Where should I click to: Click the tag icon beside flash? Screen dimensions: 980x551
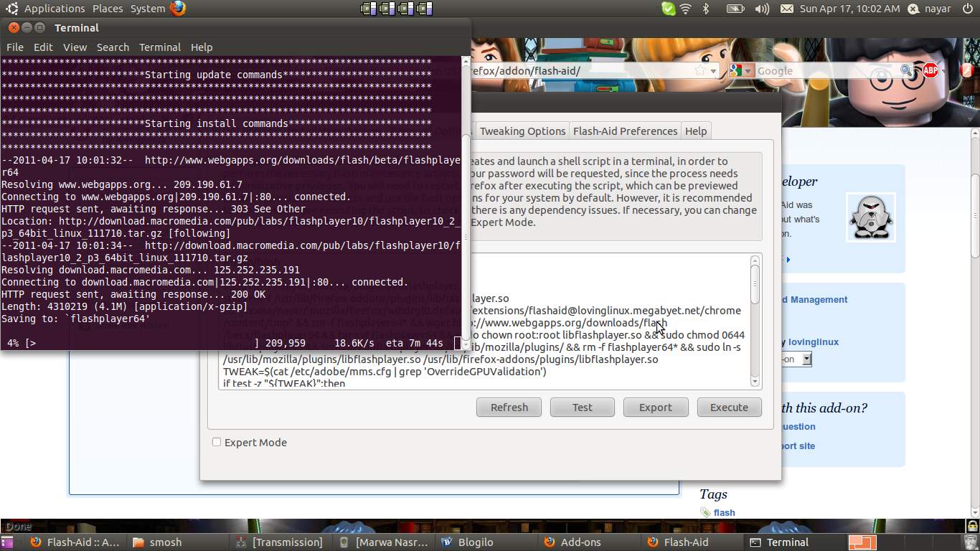(705, 512)
